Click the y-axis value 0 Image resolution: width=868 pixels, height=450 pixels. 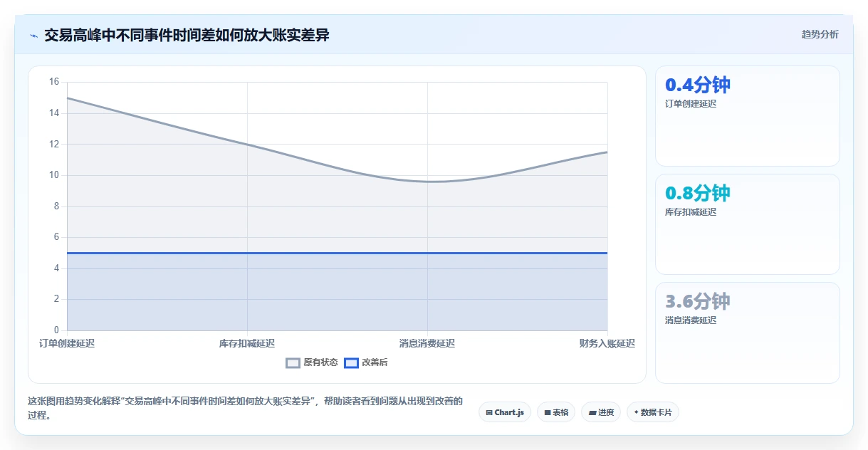tap(57, 330)
